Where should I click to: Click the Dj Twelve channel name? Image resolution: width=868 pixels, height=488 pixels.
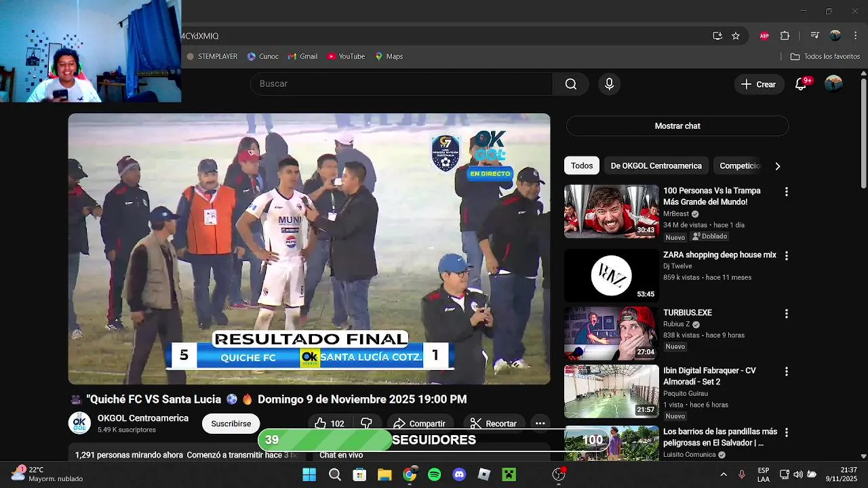(x=679, y=266)
